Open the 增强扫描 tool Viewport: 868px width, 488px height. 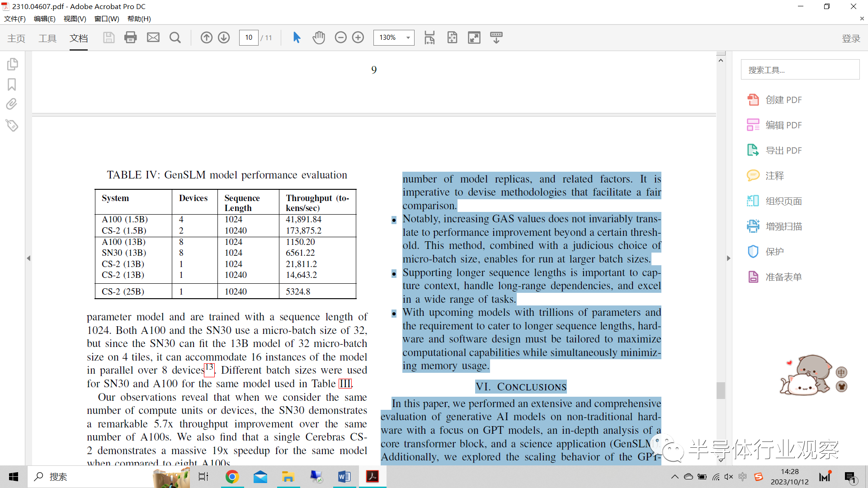pyautogui.click(x=775, y=226)
